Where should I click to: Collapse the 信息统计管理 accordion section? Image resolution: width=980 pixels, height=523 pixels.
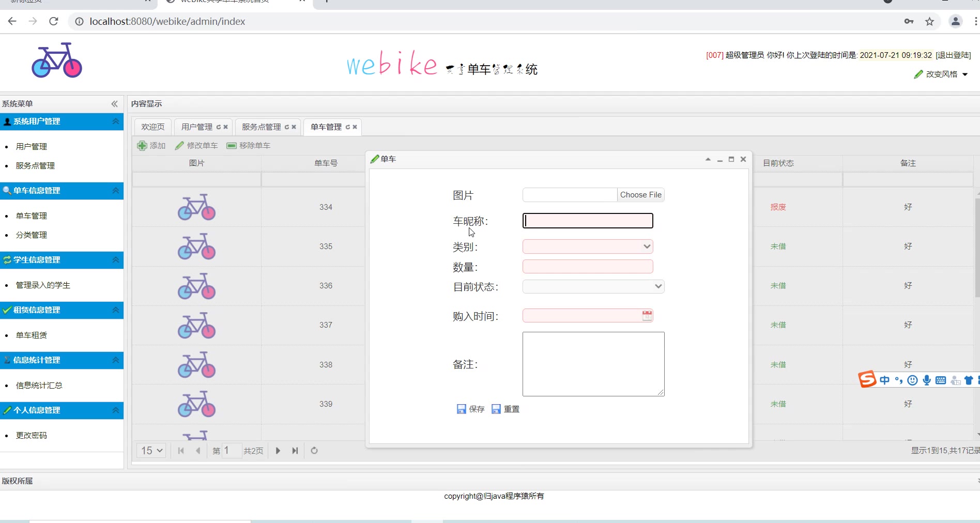116,360
